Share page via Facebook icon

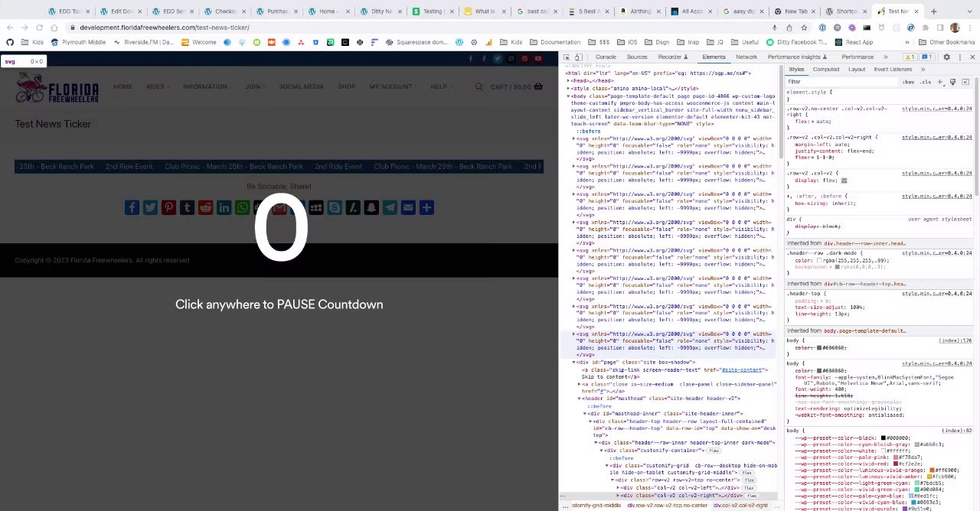click(132, 207)
